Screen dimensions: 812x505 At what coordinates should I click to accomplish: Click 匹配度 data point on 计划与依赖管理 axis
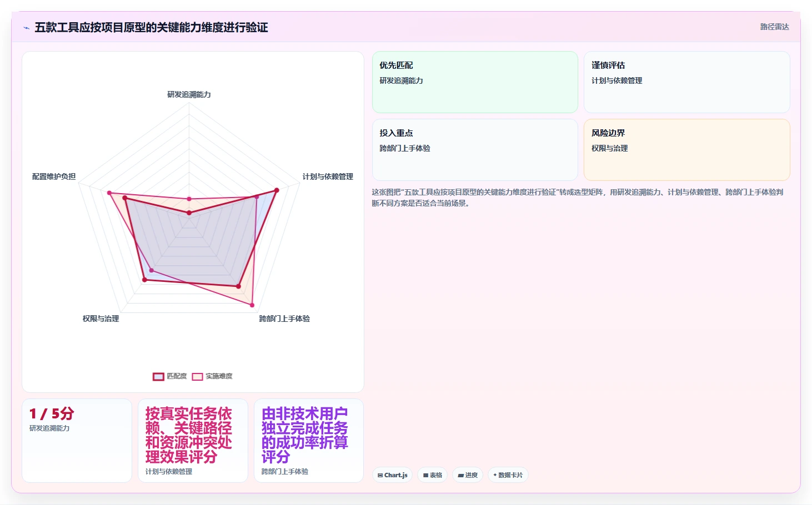point(277,190)
